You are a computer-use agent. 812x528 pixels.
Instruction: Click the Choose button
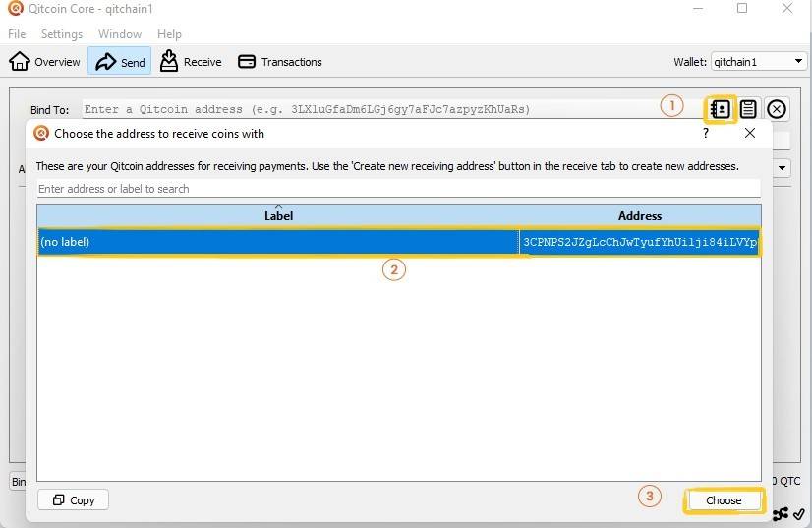click(724, 500)
